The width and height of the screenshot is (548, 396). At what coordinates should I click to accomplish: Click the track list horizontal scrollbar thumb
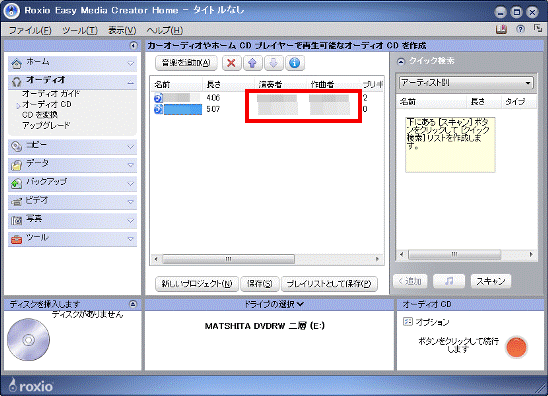click(229, 259)
